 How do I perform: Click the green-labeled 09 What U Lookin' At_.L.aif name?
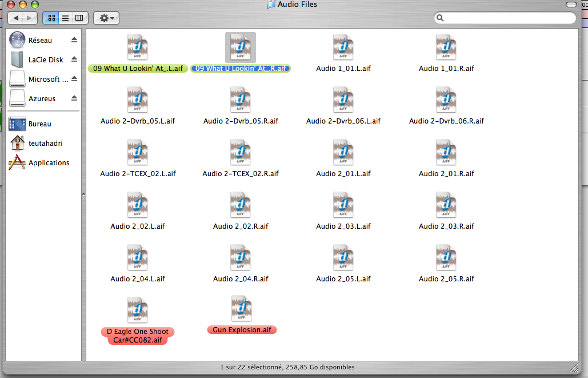click(138, 69)
